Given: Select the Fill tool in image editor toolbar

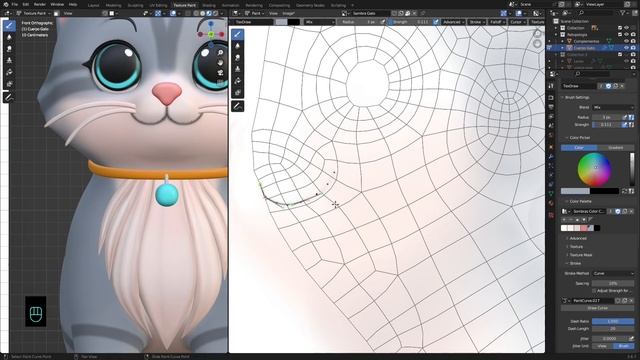Looking at the screenshot, I should click(x=237, y=81).
